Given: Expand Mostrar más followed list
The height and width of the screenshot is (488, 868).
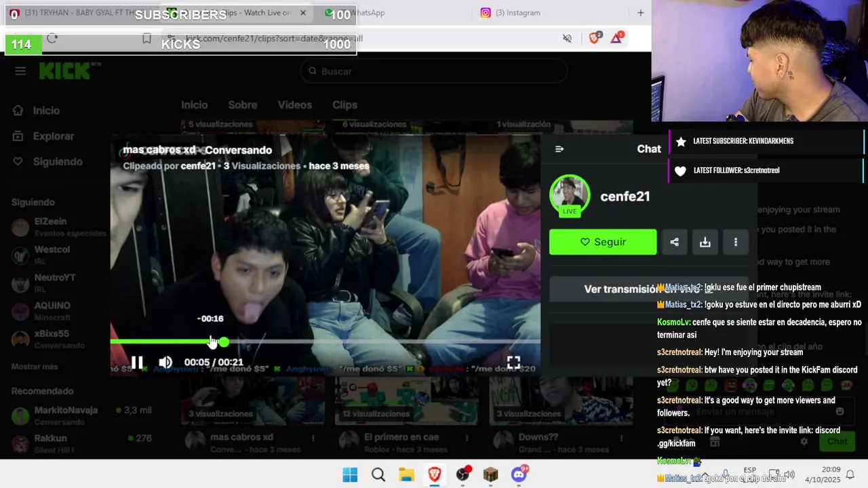Looking at the screenshot, I should click(35, 367).
